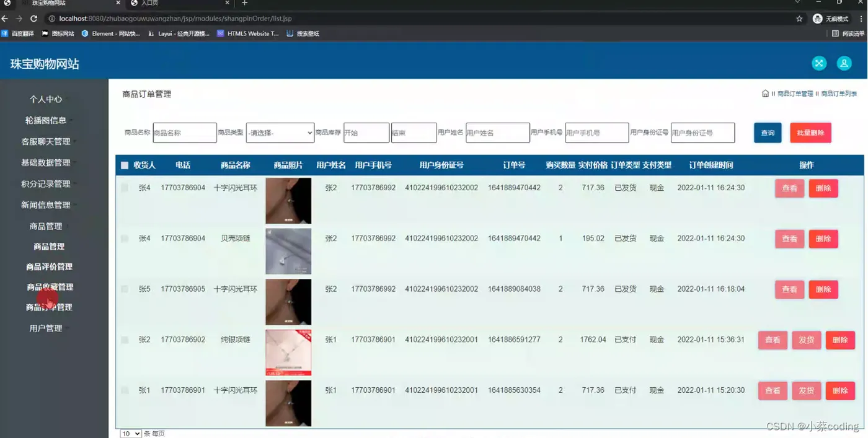
Task: Click the 1762.04 price cell
Action: (593, 340)
